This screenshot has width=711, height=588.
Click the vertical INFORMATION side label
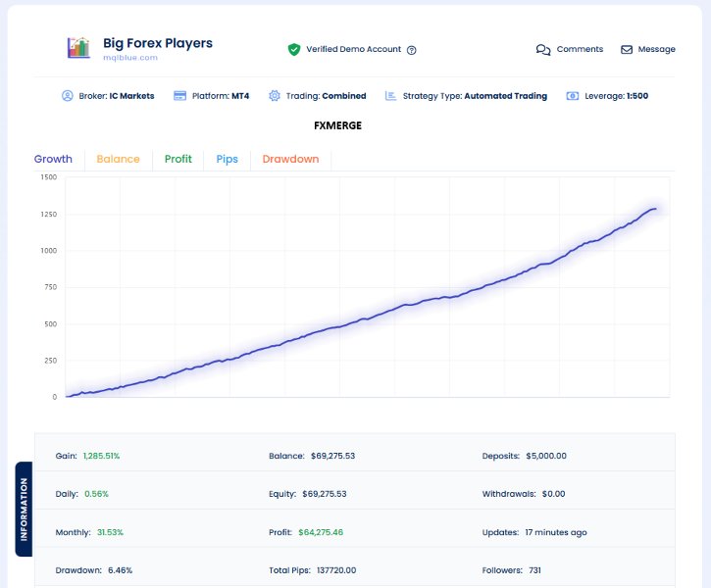tap(25, 509)
